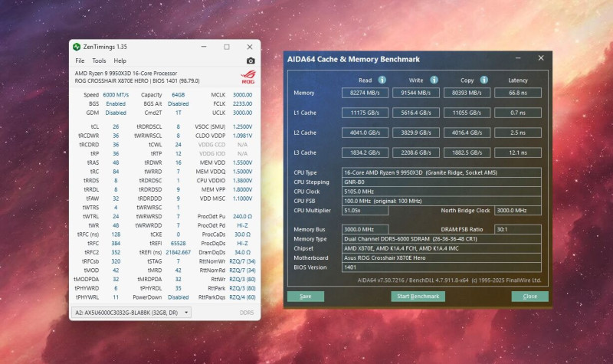613x364 pixels.
Task: Click tRFC value 384
Action: 116,243
